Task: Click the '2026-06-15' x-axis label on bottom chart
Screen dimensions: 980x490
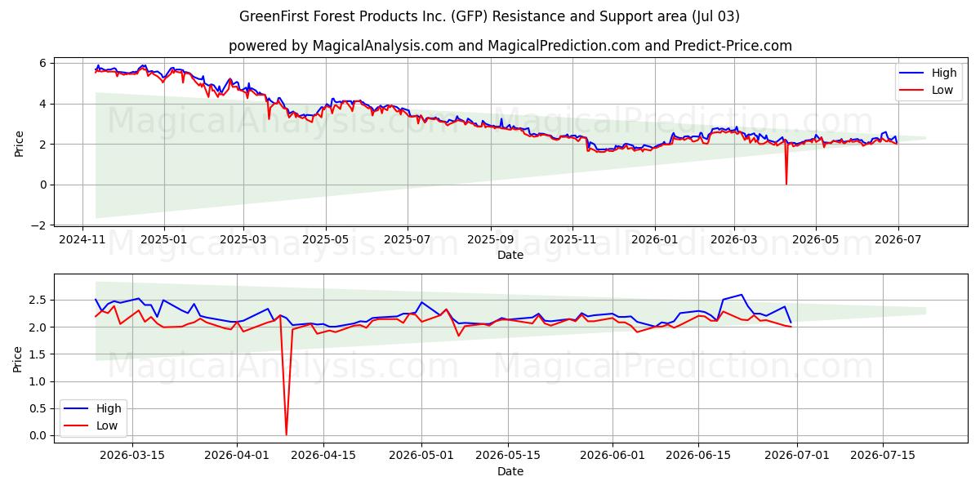Action: pos(698,456)
